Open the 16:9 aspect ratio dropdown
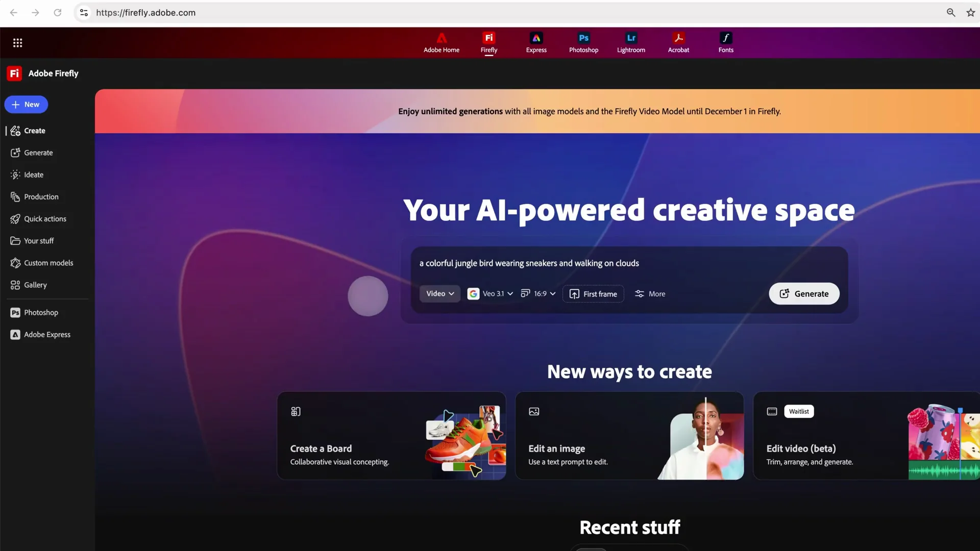 tap(538, 293)
